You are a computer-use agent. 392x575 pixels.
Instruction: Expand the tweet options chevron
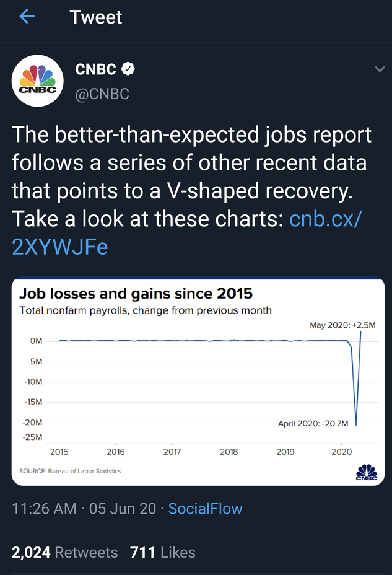[380, 69]
